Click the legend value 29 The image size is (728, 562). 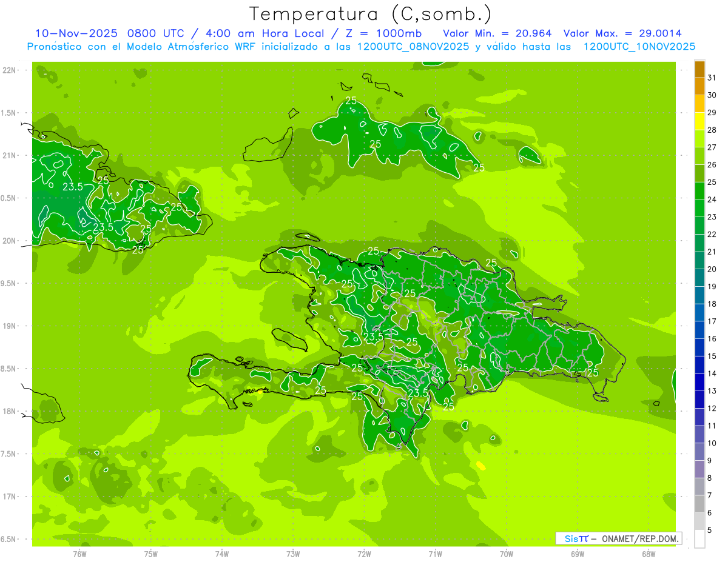coord(712,112)
